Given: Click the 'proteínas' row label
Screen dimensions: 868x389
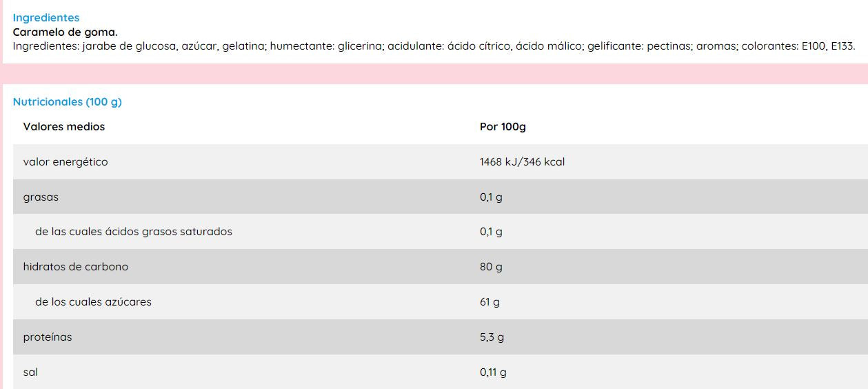Looking at the screenshot, I should click(48, 337).
